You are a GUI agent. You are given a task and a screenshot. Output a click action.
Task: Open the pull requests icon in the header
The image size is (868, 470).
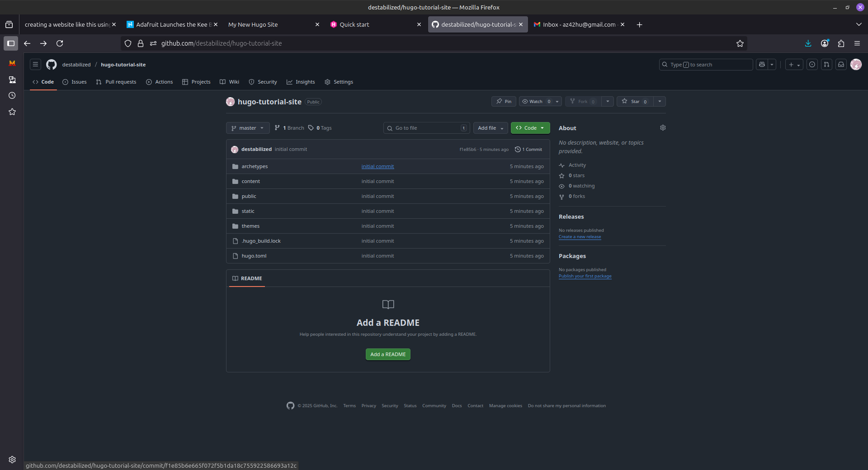coord(826,64)
